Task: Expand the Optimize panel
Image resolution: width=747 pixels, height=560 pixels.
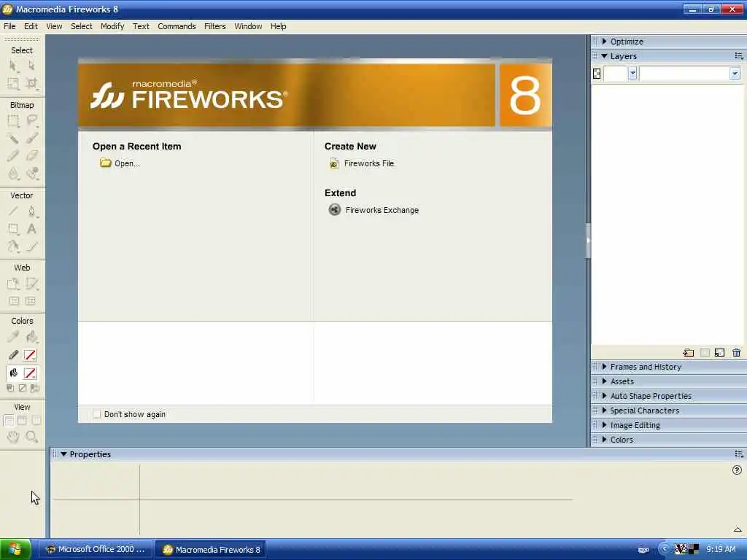Action: point(605,42)
